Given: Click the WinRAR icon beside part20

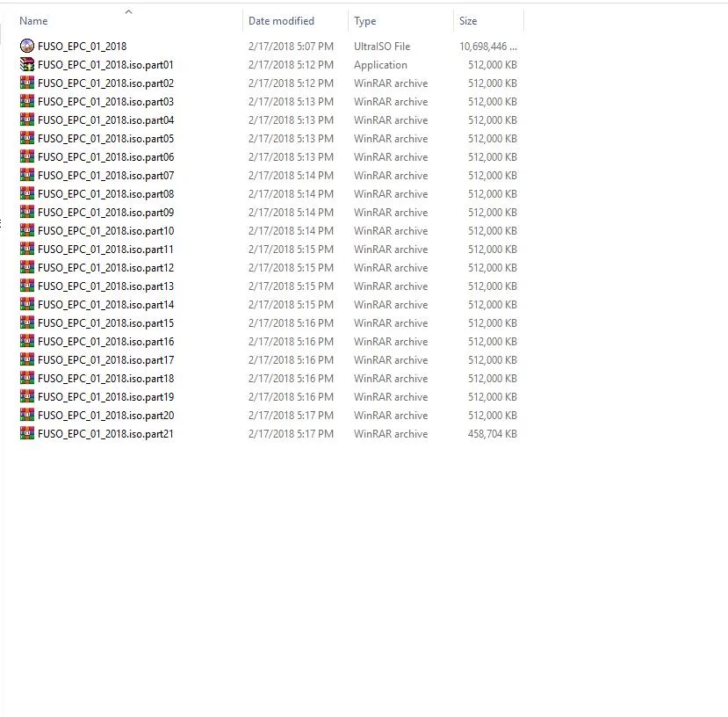Looking at the screenshot, I should (27, 415).
